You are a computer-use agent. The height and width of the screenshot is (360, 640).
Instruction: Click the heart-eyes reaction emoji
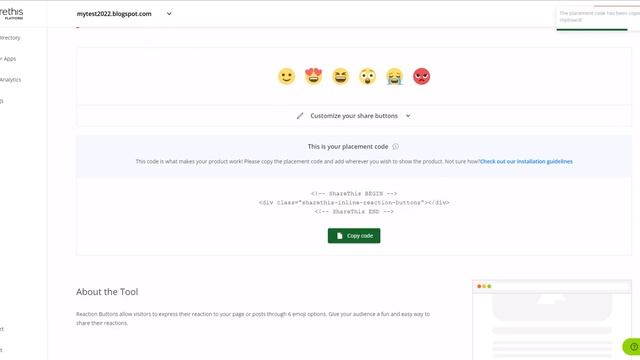pyautogui.click(x=313, y=76)
